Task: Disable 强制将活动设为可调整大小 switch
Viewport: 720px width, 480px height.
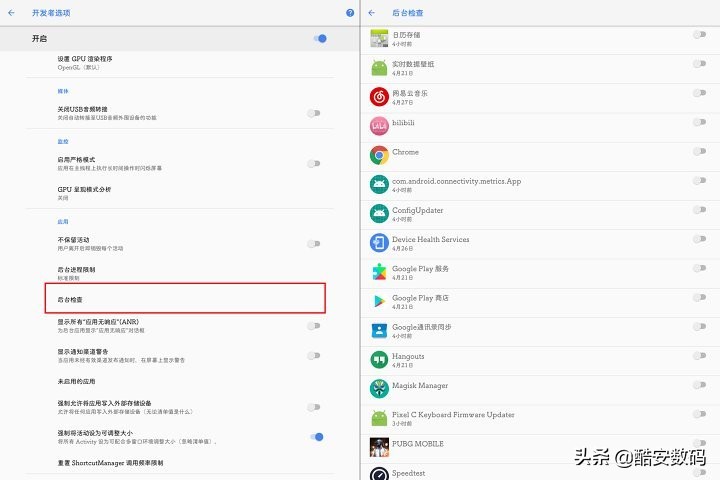Action: tap(317, 437)
